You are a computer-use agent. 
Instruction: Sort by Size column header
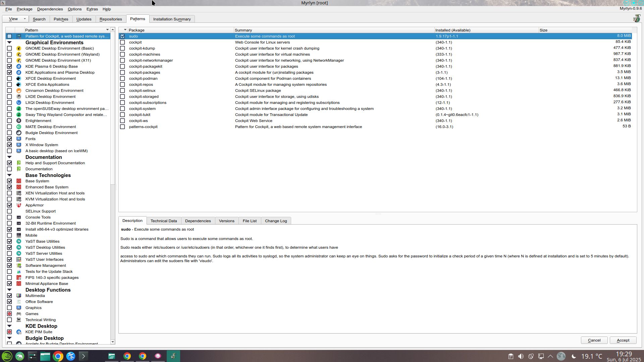point(585,30)
